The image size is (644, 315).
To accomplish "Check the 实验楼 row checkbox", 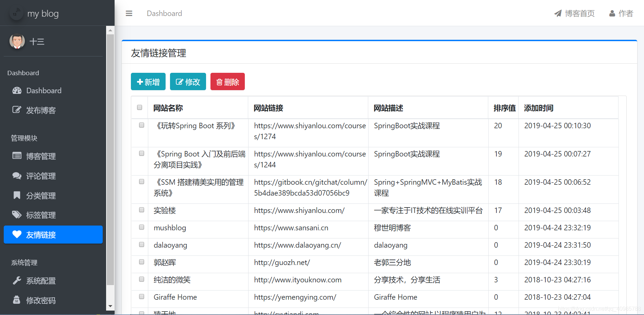I will tap(141, 210).
